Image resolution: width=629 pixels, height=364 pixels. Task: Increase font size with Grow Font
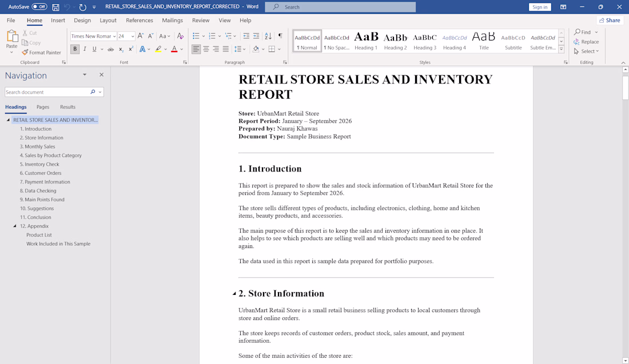pos(141,36)
